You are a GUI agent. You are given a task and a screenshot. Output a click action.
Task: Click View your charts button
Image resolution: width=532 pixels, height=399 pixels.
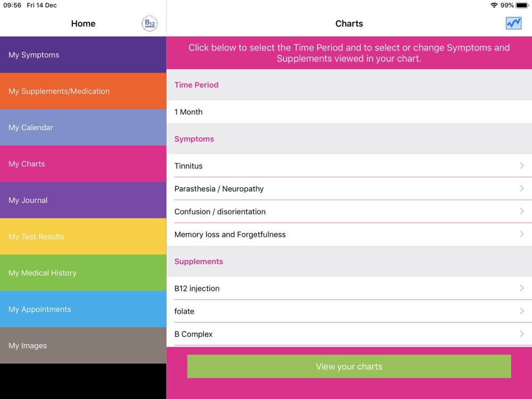(x=349, y=367)
